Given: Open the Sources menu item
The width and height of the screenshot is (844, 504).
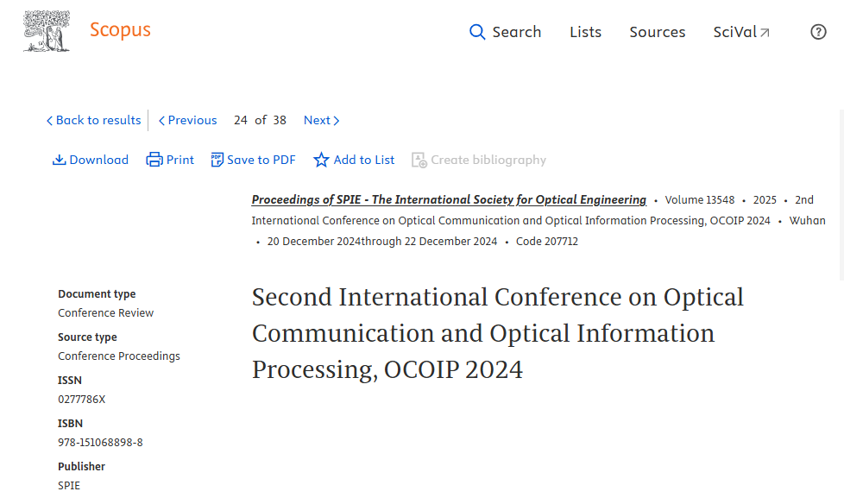Looking at the screenshot, I should coord(657,32).
